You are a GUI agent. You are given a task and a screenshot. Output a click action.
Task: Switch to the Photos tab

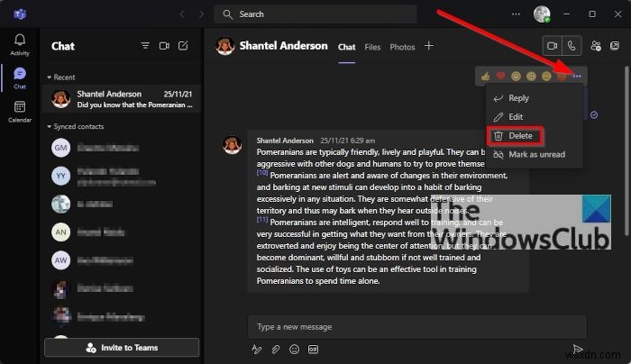pyautogui.click(x=402, y=47)
